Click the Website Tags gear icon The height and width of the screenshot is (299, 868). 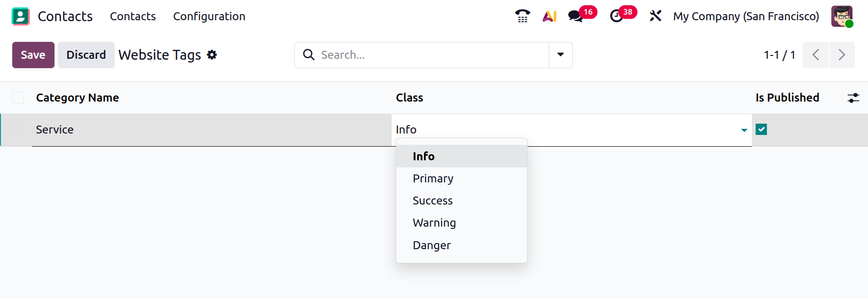tap(212, 55)
